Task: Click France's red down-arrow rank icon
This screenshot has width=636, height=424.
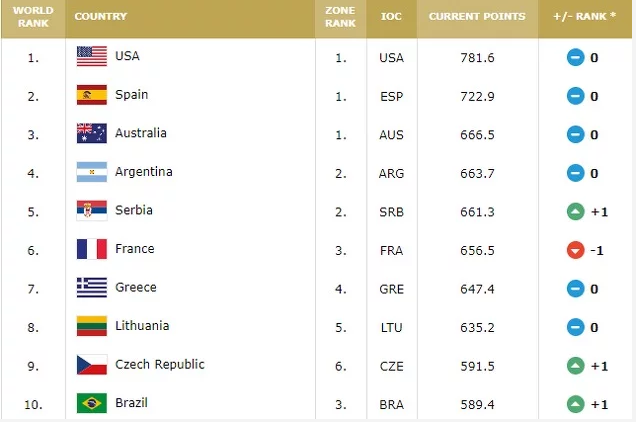Action: point(575,250)
